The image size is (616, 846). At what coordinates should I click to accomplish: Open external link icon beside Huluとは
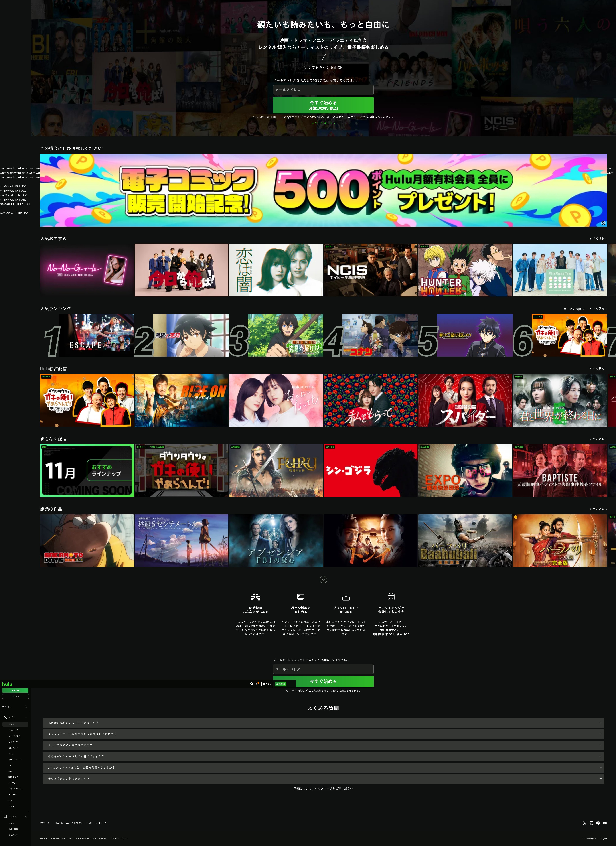pyautogui.click(x=26, y=706)
